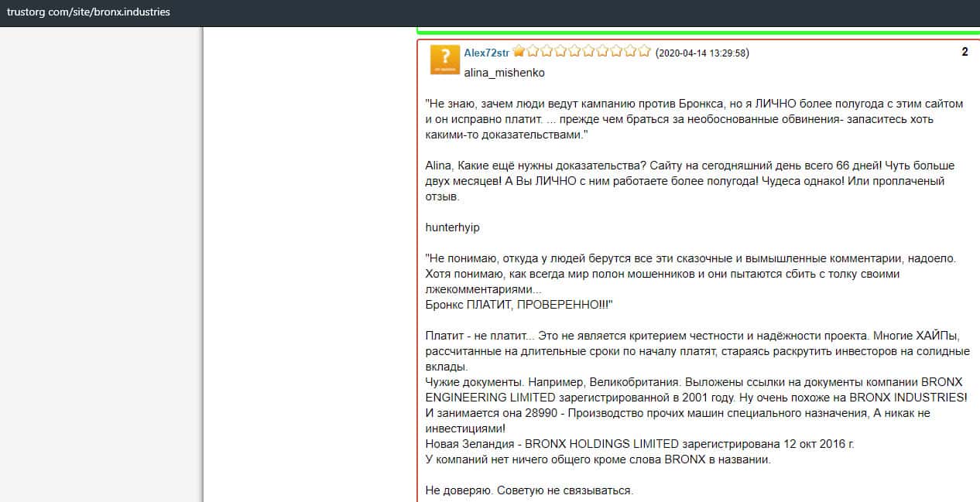Click the last empty star in the rating row
Screen dimensions: 980x502
point(644,52)
